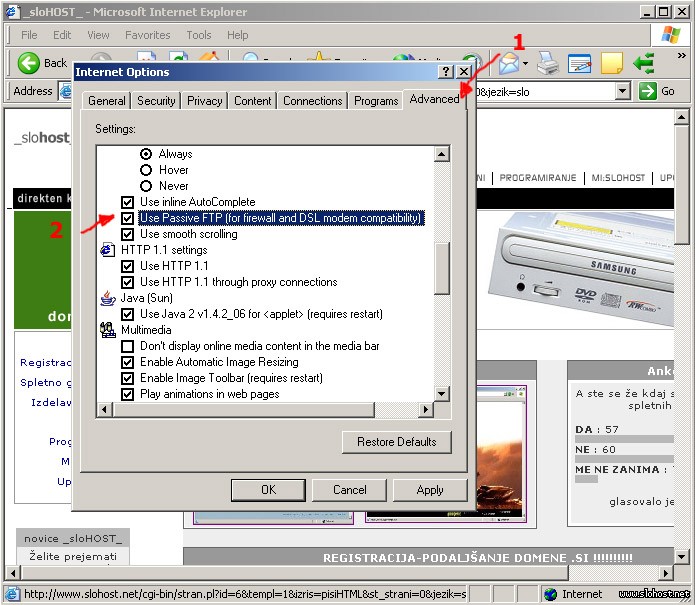Select the Advanced tab
Viewport: 695px width, 605px height.
click(434, 99)
